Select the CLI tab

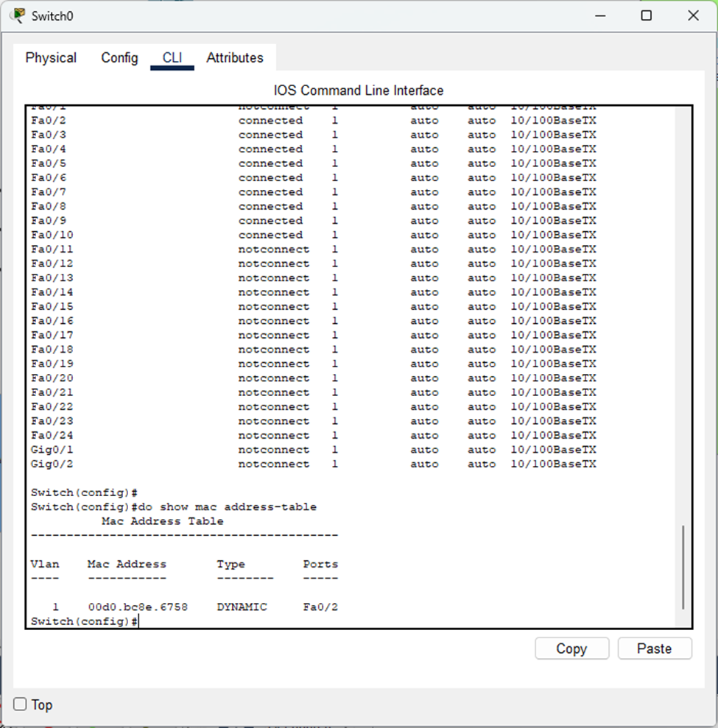[x=172, y=58]
